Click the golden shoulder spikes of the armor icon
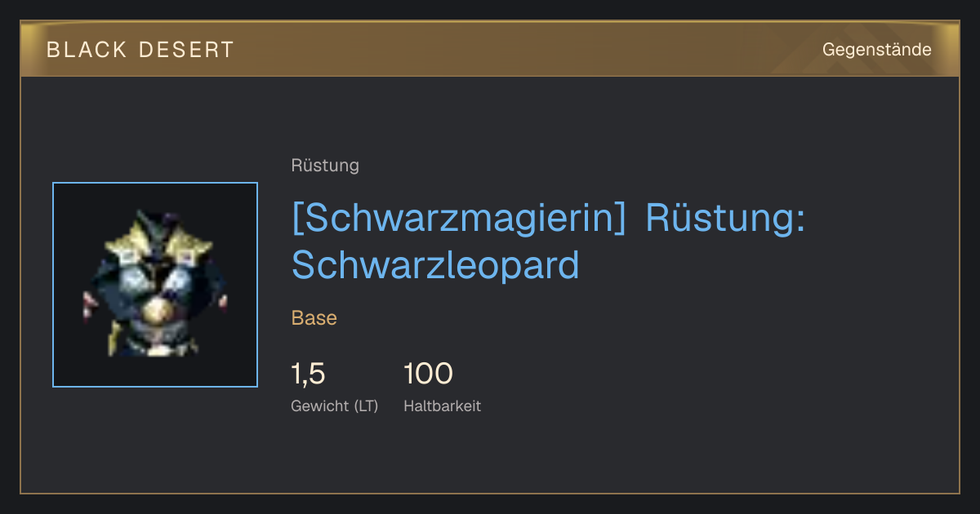 coord(155,238)
